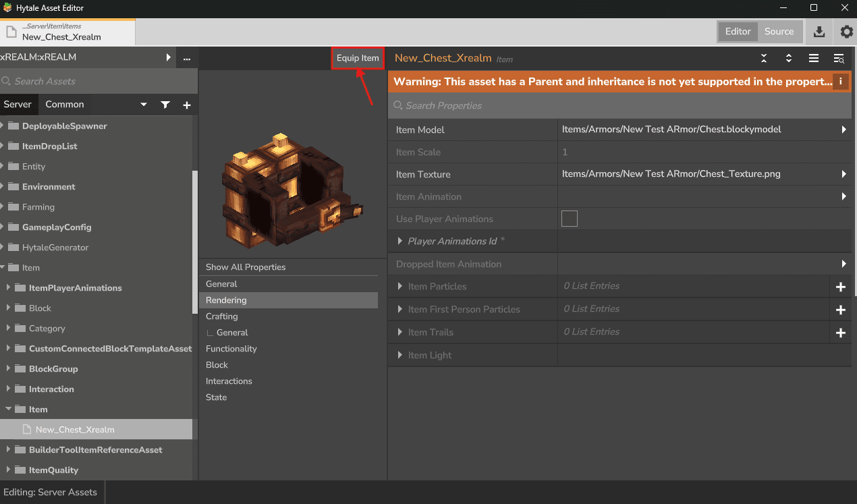
Task: Select the Common tab in the asset browser
Action: tap(65, 105)
